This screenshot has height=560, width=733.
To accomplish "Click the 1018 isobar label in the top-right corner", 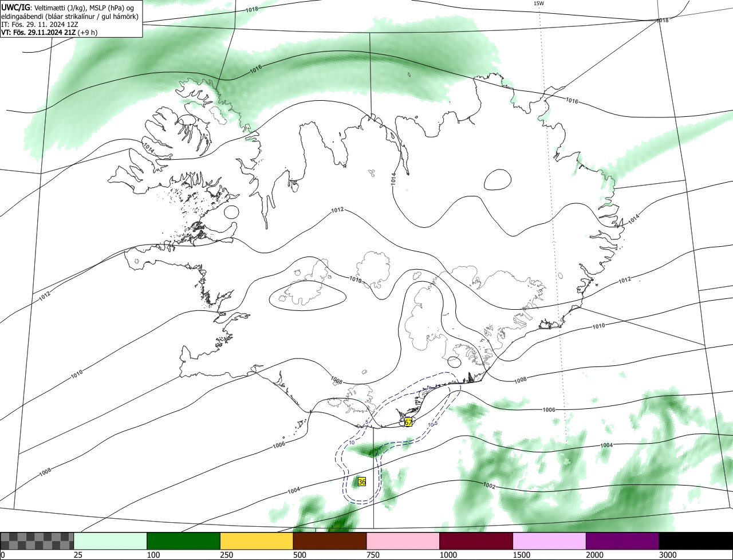I will coord(663,20).
